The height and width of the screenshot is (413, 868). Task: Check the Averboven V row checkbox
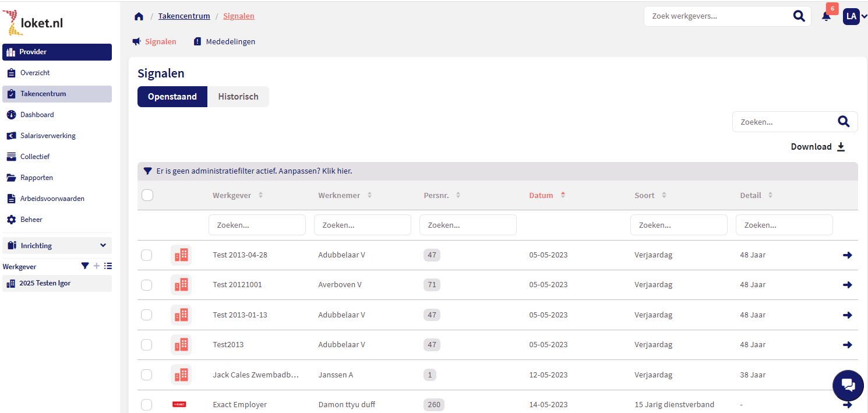147,285
